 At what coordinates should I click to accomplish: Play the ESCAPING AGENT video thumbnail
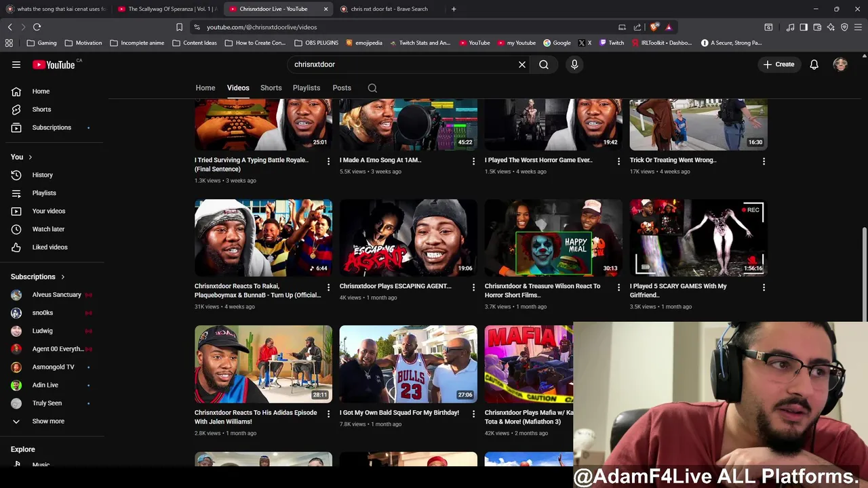408,238
